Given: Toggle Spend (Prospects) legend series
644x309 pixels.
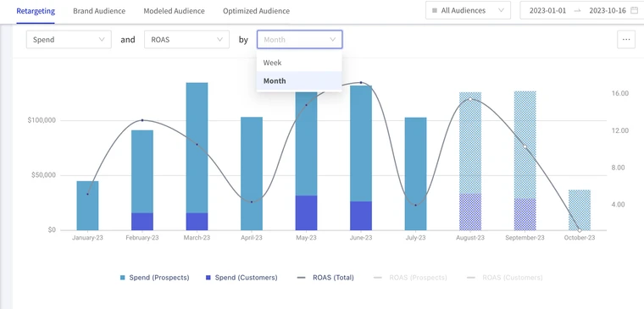Looking at the screenshot, I should tap(155, 278).
